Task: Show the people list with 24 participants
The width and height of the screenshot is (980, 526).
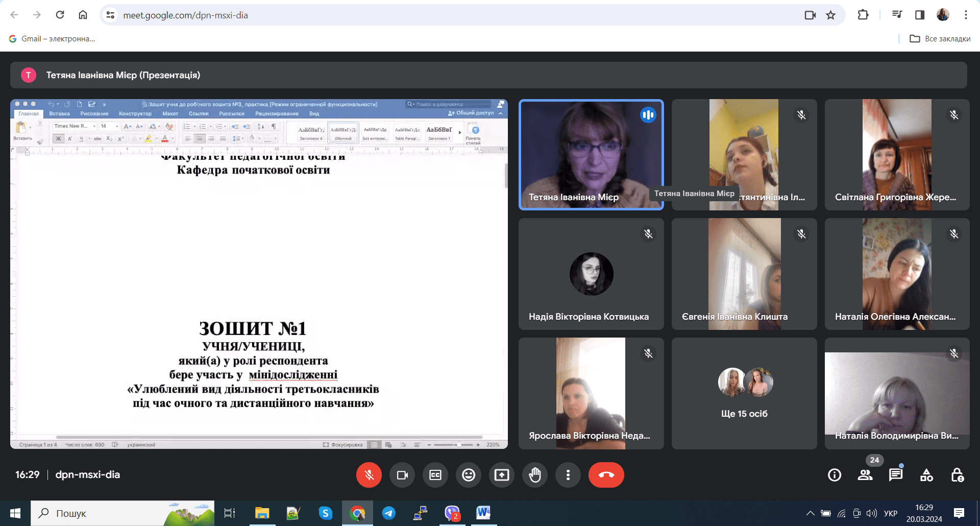Action: 865,475
